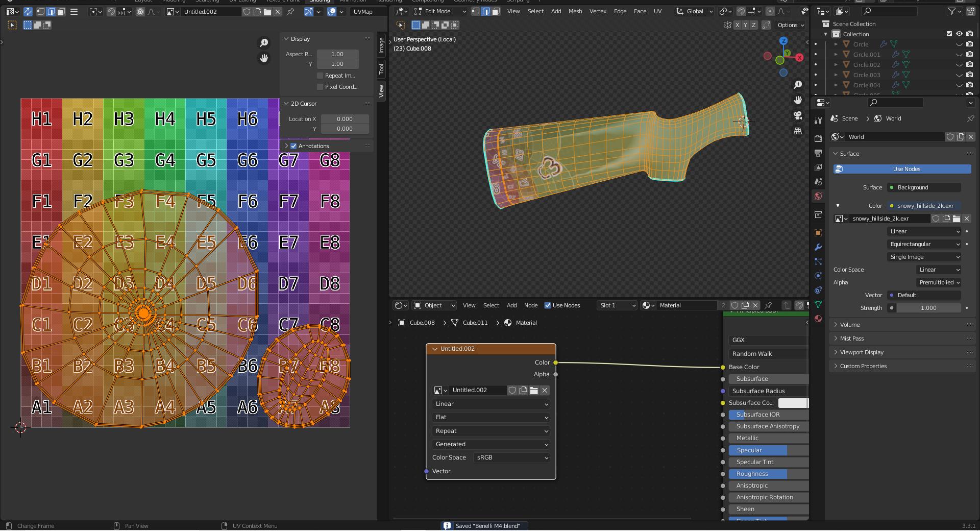Image resolution: width=980 pixels, height=531 pixels.
Task: Click the 3D viewport pan hand gizmo
Action: pyautogui.click(x=798, y=100)
